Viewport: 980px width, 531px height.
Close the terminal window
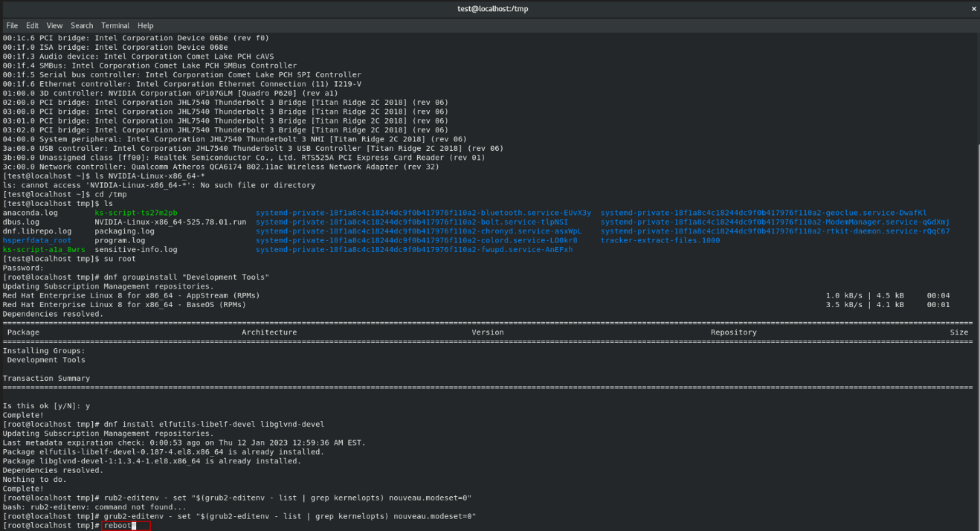973,9
